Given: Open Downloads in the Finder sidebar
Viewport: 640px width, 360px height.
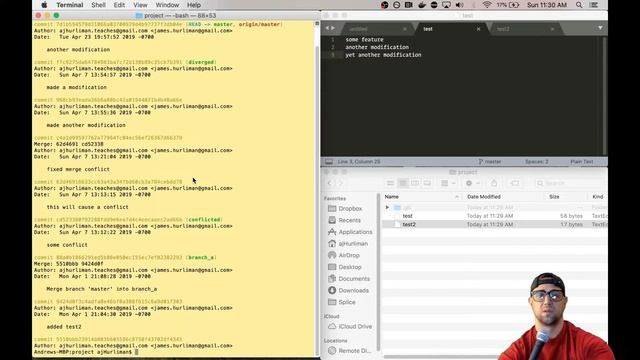Looking at the screenshot, I should (x=349, y=291).
